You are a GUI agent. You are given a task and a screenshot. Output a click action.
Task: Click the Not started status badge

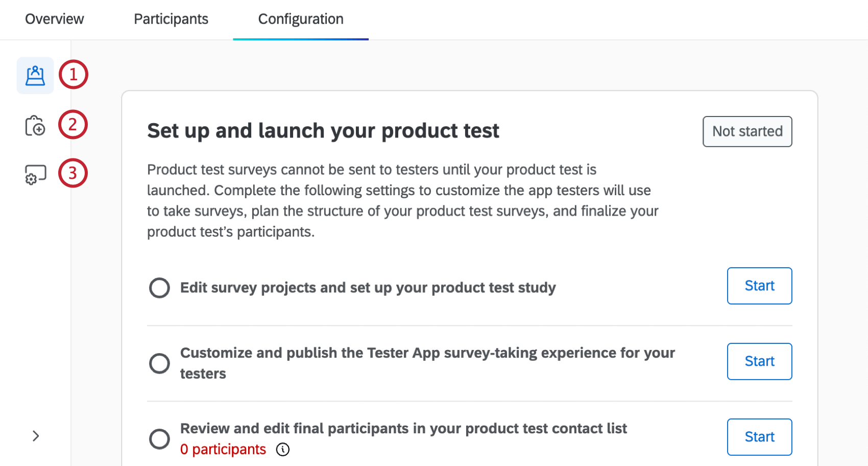click(747, 131)
